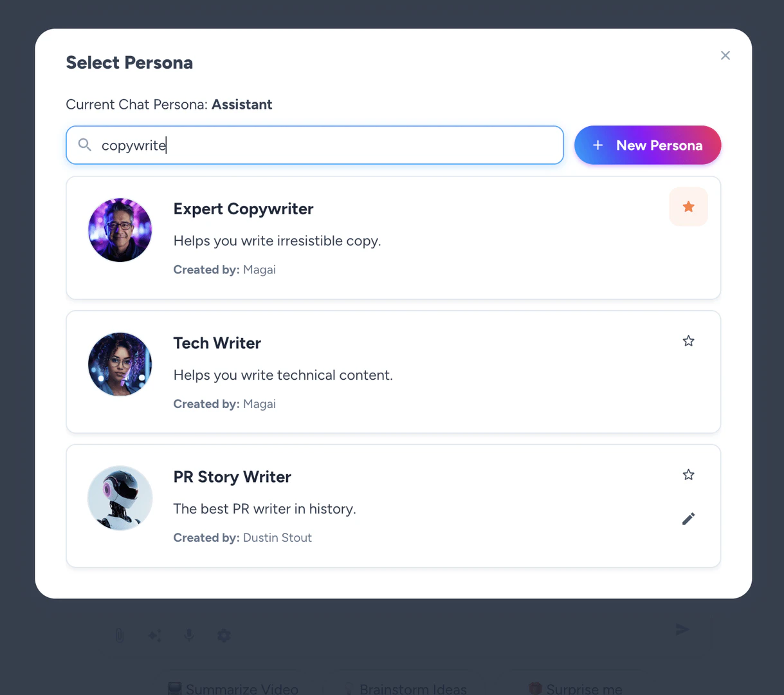The width and height of the screenshot is (784, 695).
Task: Activate the microphone voice input icon
Action: (x=189, y=635)
